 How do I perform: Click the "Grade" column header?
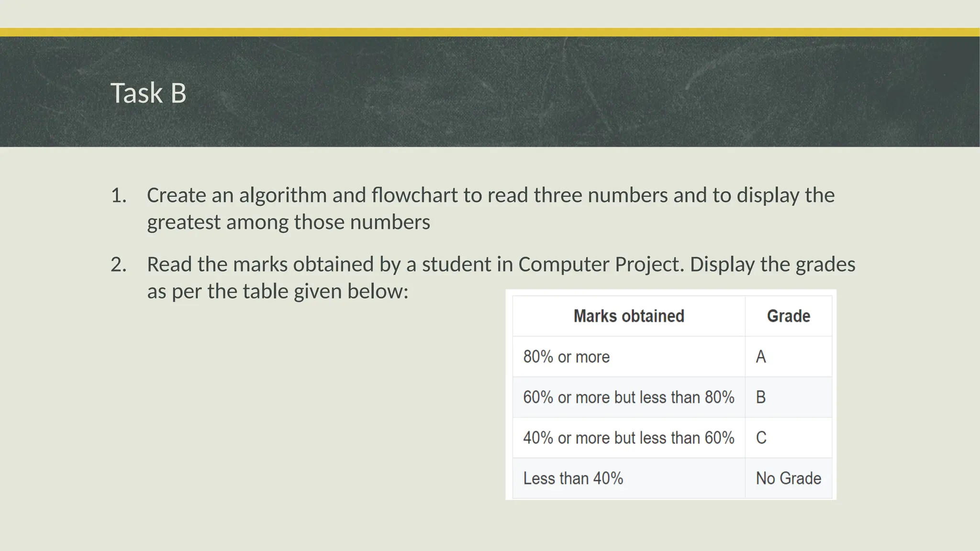click(x=788, y=316)
